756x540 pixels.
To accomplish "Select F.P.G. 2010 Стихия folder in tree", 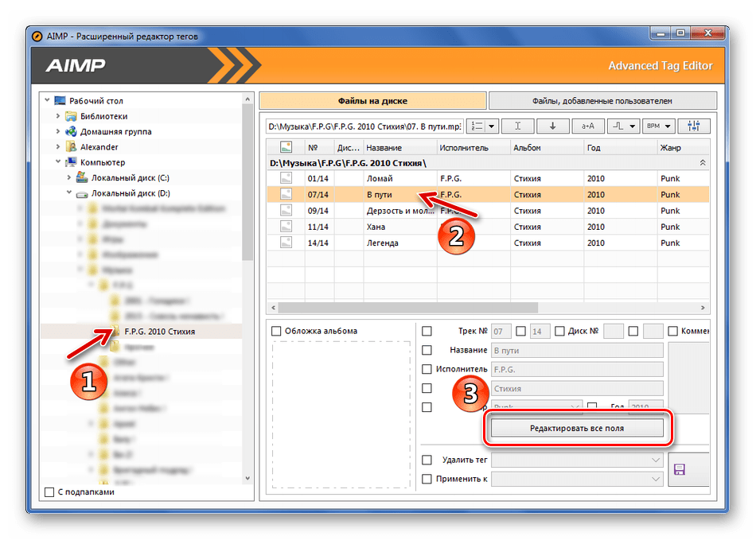I will [159, 332].
